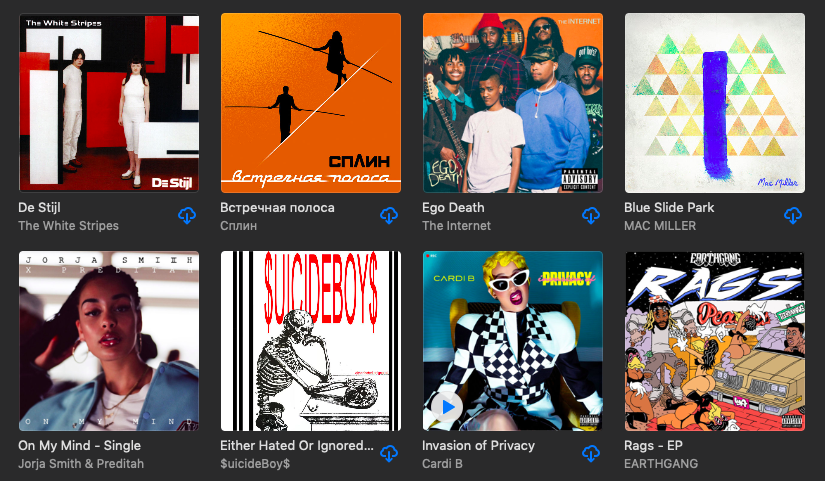Open Blue Slide Park album artwork
This screenshot has width=825, height=481.
pyautogui.click(x=715, y=103)
